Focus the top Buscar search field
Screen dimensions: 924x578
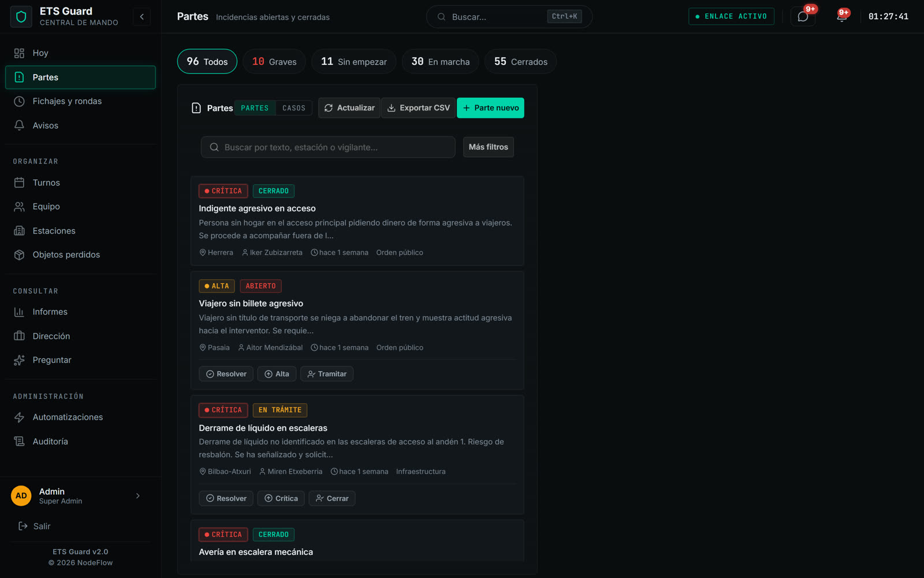click(x=509, y=17)
